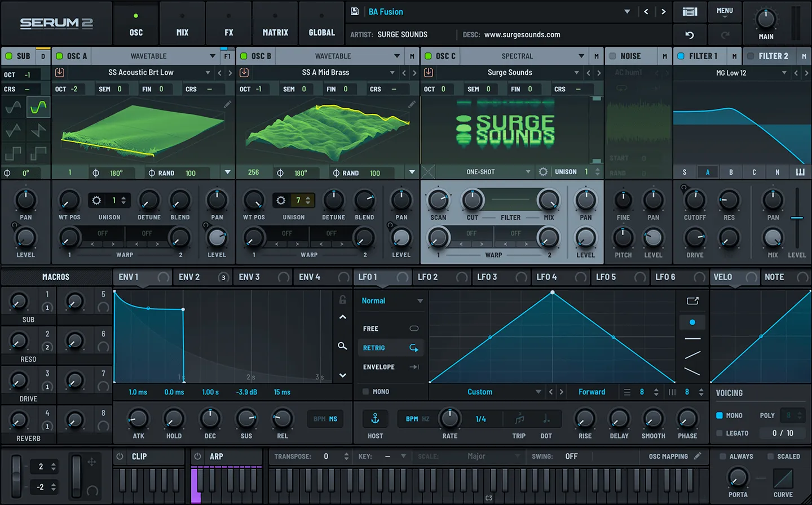Open OSC B unison settings gear
This screenshot has width=812, height=505.
click(x=281, y=200)
